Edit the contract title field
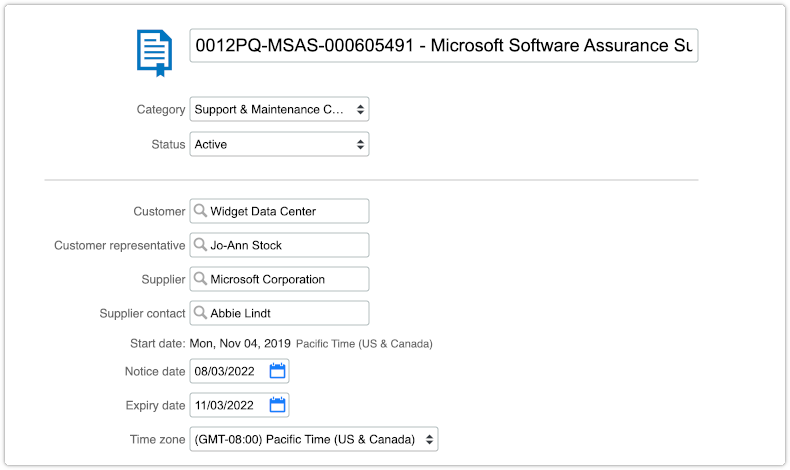790x470 pixels. tap(443, 45)
